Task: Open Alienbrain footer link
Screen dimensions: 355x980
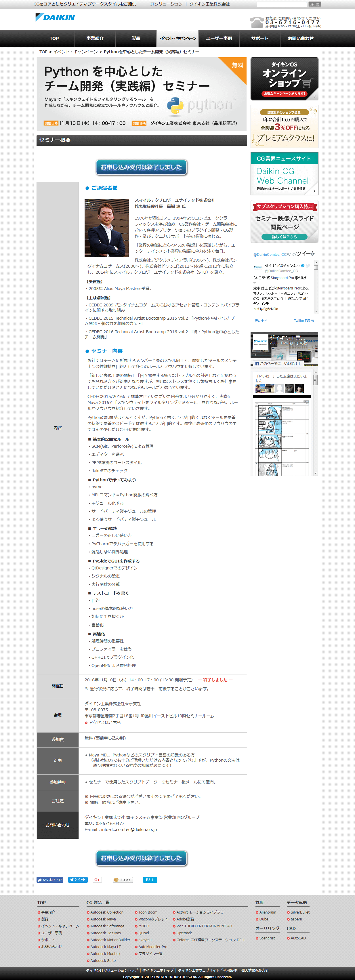Action: [x=268, y=912]
